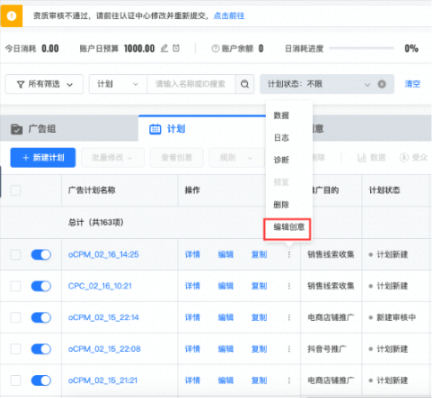Click the 点击前往 link in the banner
The width and height of the screenshot is (432, 398).
(x=229, y=16)
